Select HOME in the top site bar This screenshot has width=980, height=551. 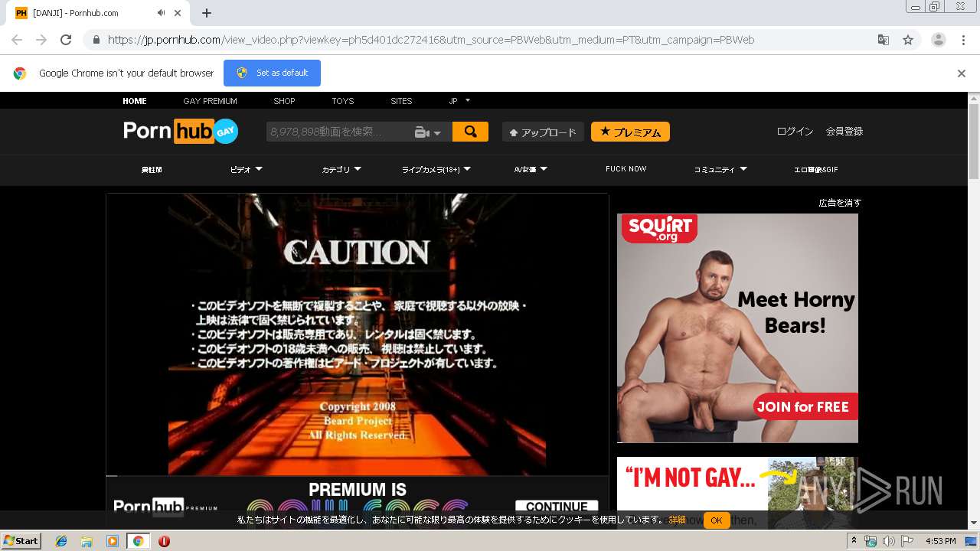click(135, 101)
